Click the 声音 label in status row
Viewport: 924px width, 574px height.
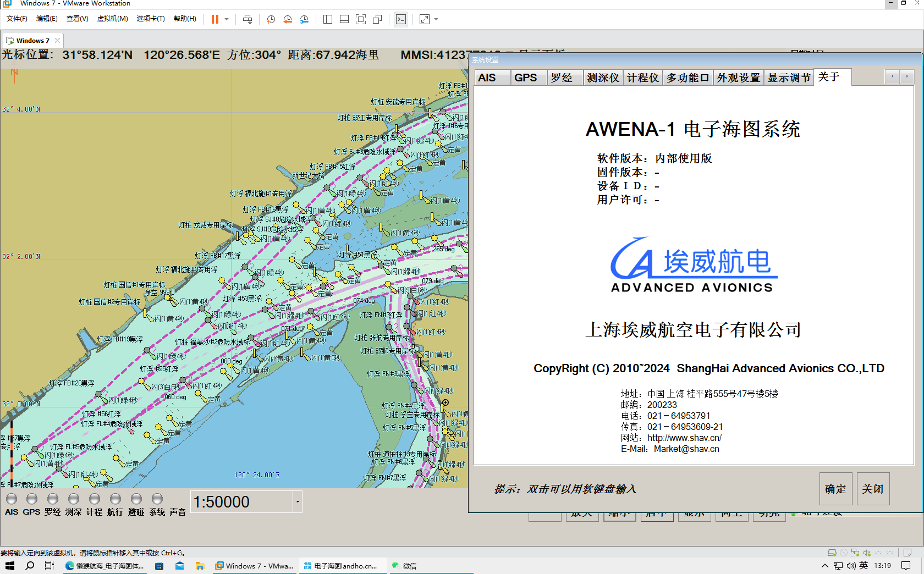178,512
